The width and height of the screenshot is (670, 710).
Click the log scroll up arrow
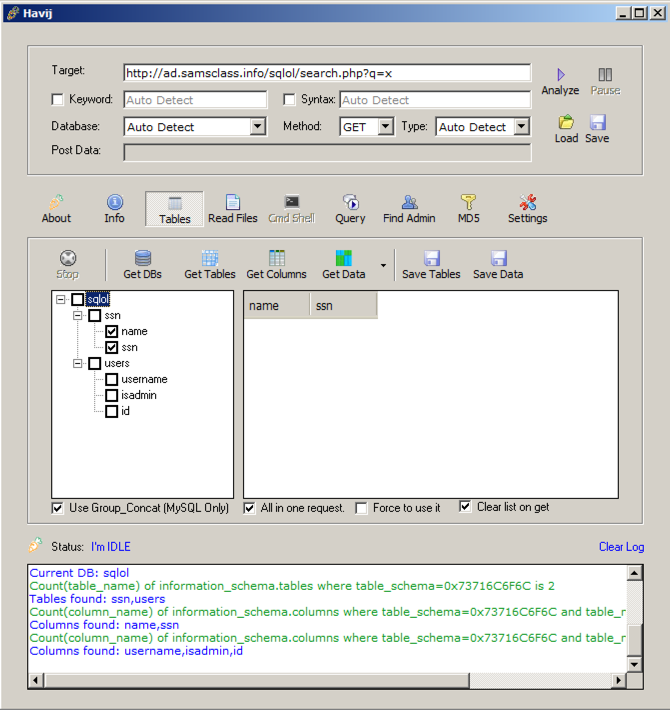634,573
